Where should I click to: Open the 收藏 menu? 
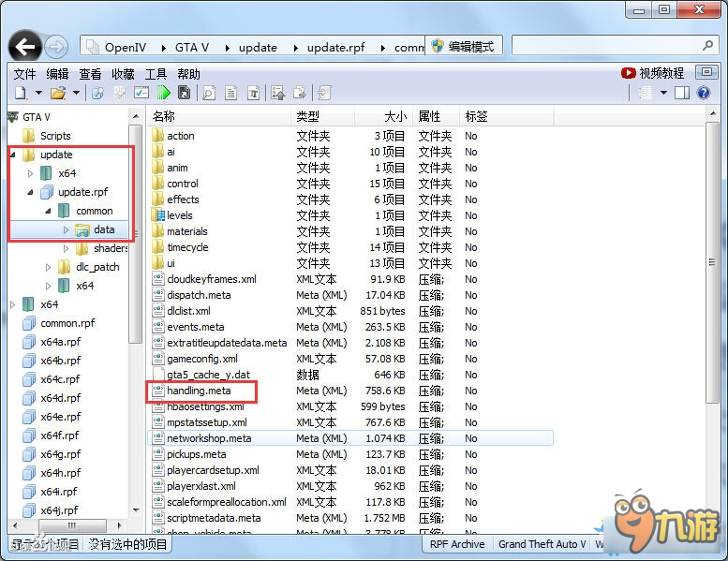123,74
